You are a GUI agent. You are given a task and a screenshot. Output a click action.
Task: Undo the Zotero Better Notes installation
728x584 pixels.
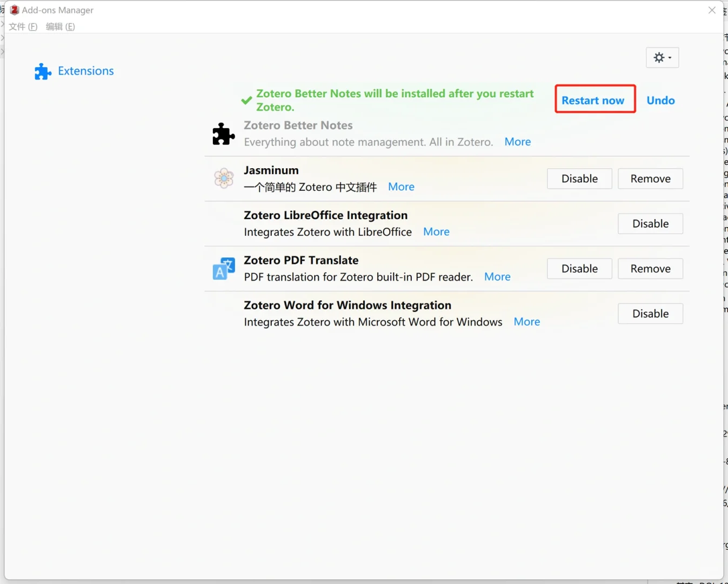660,100
